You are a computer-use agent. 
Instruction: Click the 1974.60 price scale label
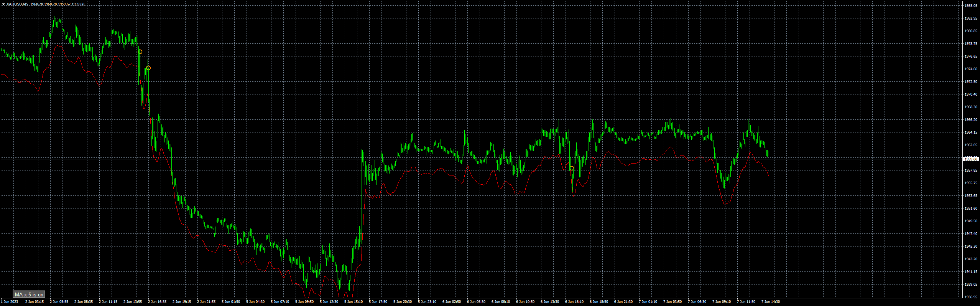(x=971, y=69)
